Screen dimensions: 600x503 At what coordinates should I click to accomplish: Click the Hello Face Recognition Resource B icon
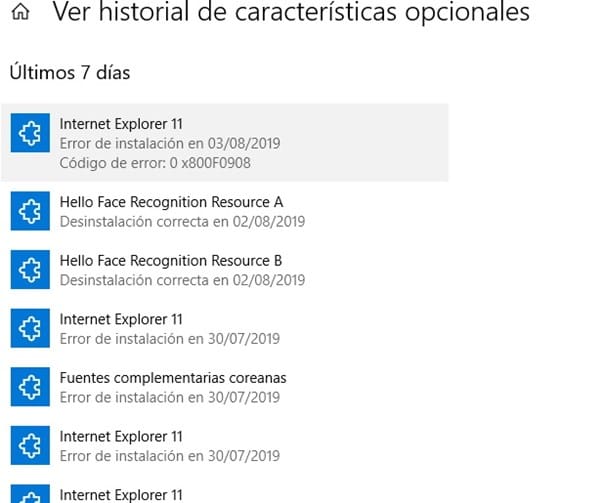[x=29, y=270]
